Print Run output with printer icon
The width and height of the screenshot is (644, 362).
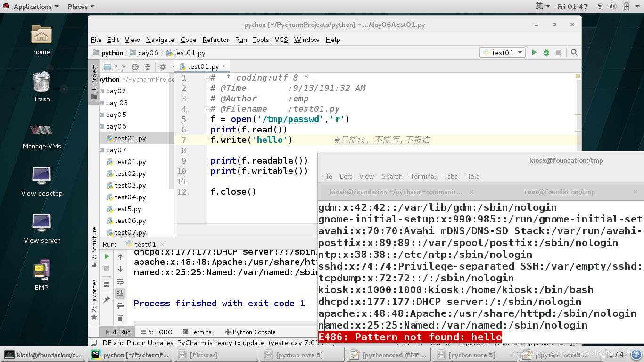coord(120,306)
